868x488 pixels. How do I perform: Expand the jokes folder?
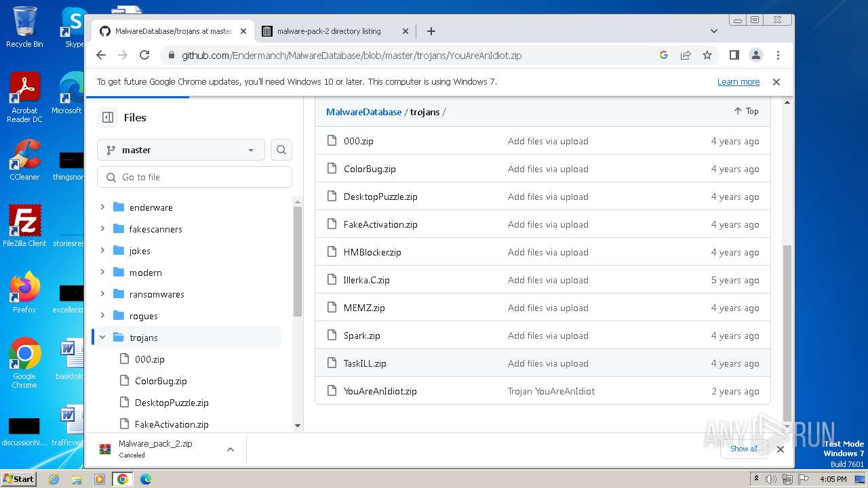pos(102,251)
